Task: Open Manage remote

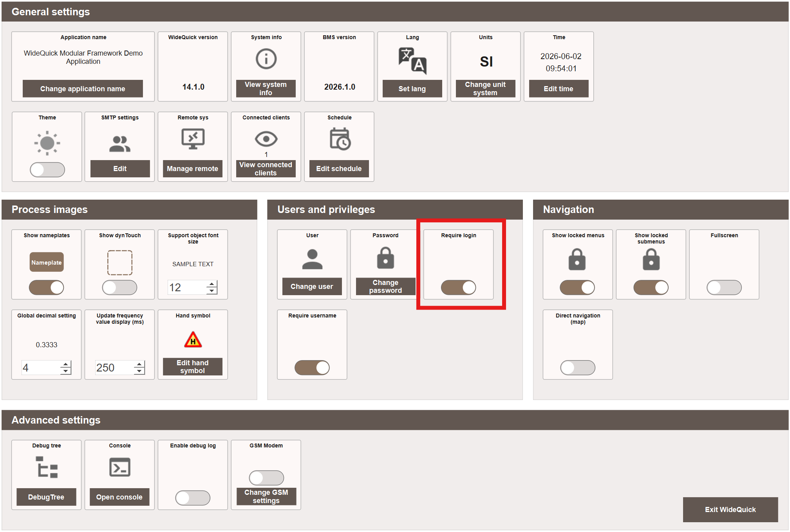Action: pos(193,169)
